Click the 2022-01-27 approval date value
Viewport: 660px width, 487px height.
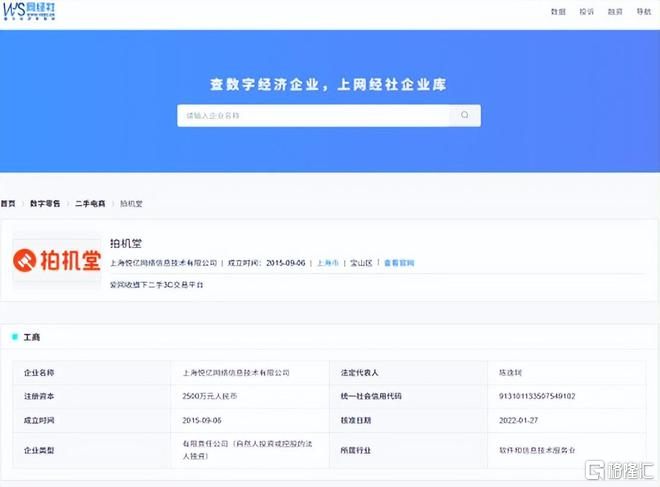click(519, 420)
